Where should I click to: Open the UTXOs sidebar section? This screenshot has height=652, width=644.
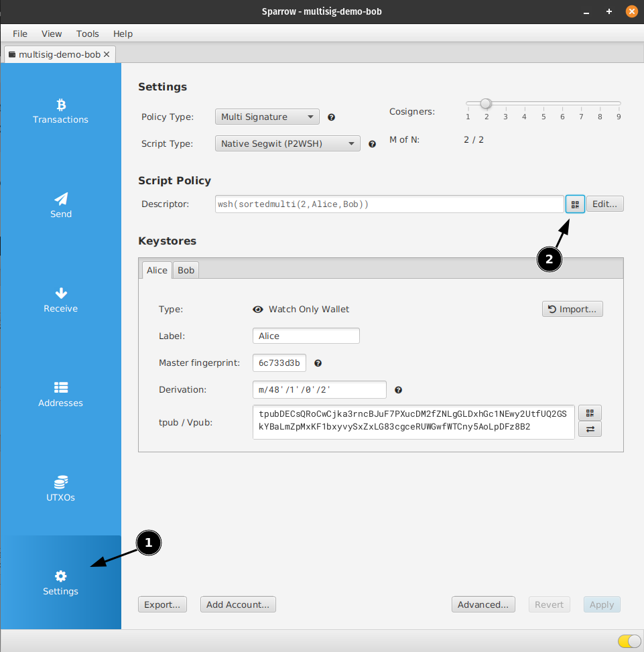click(x=61, y=489)
